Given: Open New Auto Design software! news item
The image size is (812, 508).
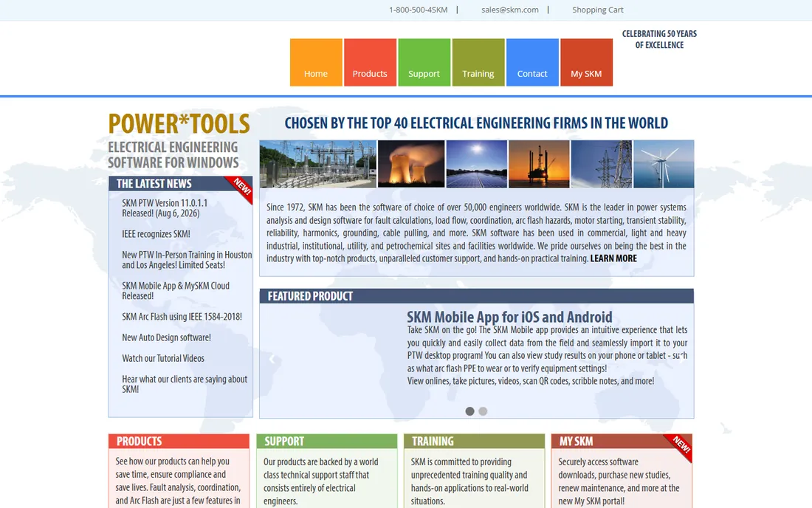Looking at the screenshot, I should pos(166,337).
